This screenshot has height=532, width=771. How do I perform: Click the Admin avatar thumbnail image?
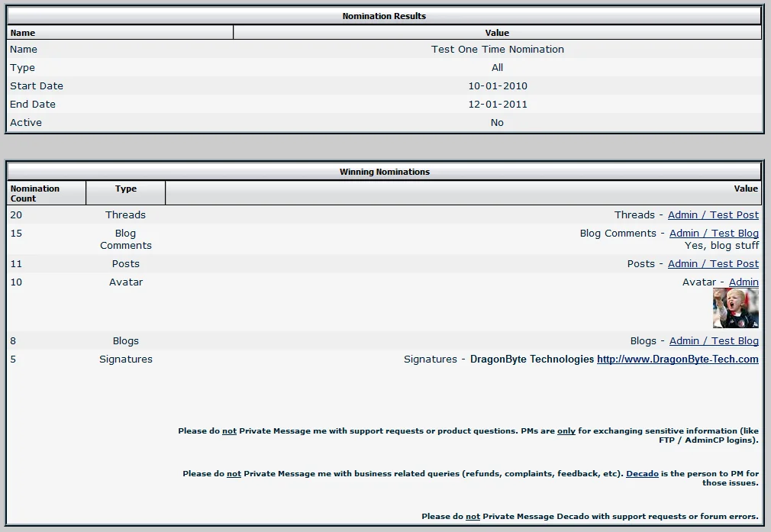click(x=736, y=308)
